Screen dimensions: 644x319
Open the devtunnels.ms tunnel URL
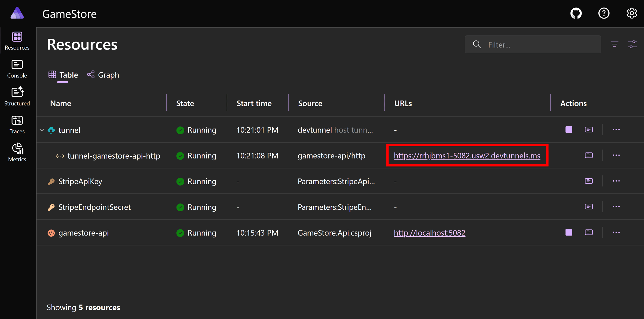click(x=467, y=156)
